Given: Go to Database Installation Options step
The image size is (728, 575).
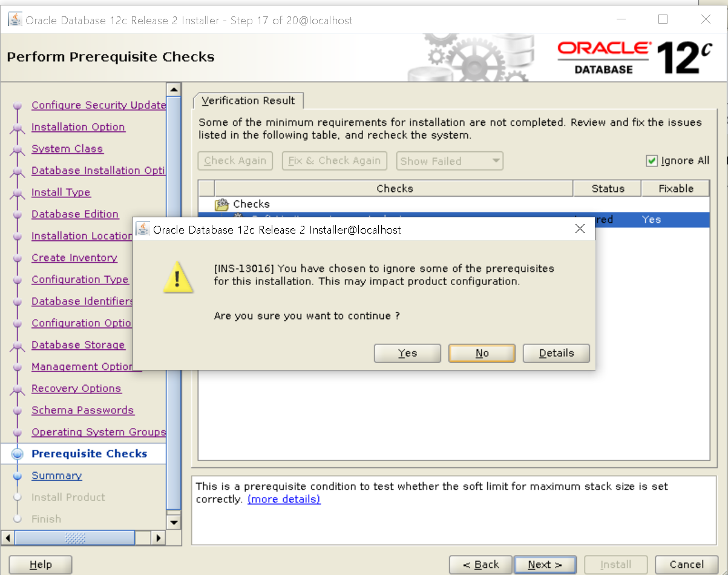Looking at the screenshot, I should 99,171.
